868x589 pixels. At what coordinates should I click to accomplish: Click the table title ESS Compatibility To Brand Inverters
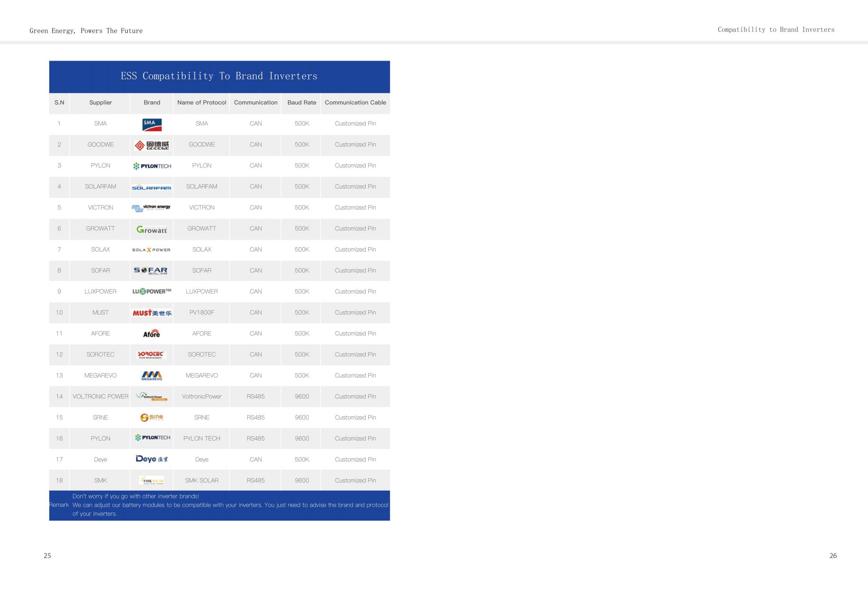pyautogui.click(x=219, y=76)
